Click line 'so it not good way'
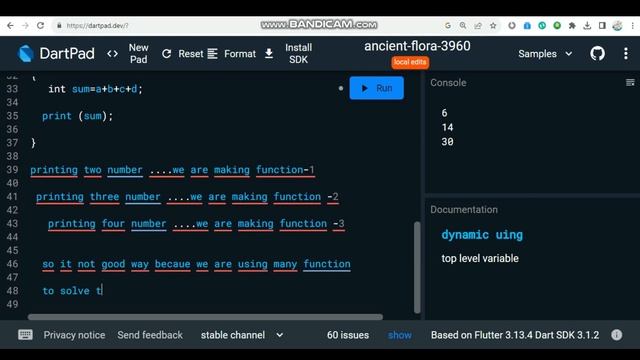This screenshot has height=360, width=640. [x=196, y=264]
